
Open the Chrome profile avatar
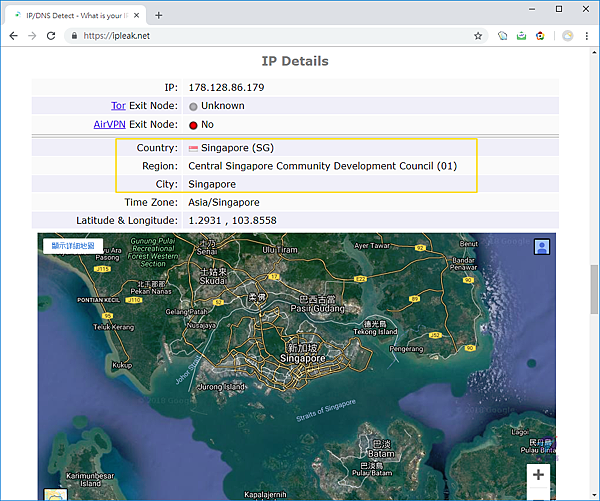point(567,36)
